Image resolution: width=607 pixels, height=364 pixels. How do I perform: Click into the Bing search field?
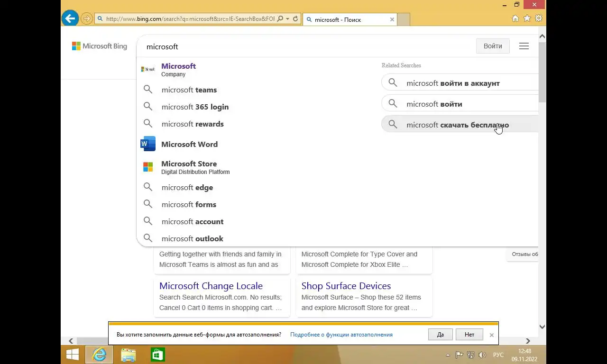click(303, 46)
